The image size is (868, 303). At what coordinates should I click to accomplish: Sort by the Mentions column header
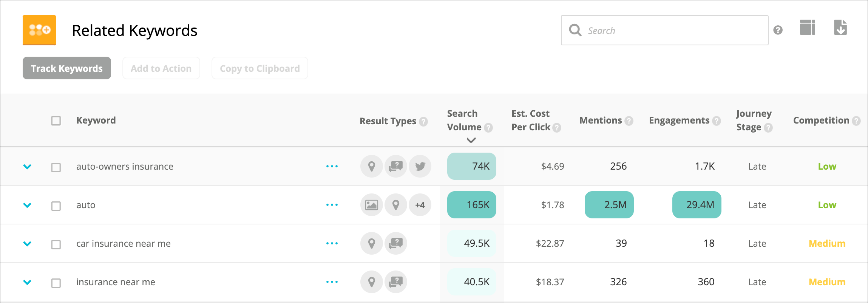coord(601,121)
